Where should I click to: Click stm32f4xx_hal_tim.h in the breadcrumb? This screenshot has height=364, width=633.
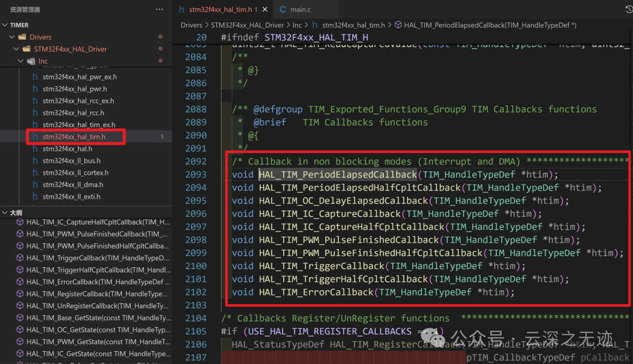click(353, 25)
